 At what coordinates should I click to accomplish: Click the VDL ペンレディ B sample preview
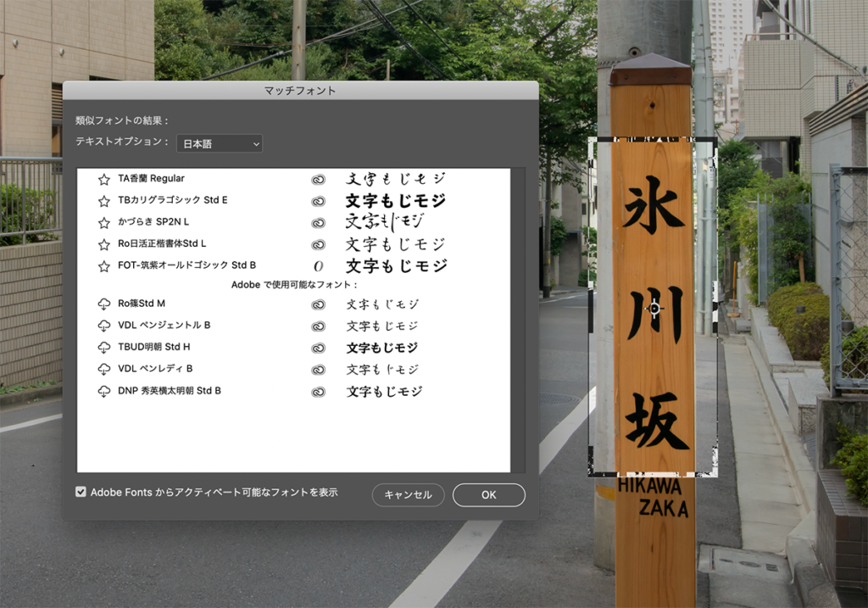(382, 370)
